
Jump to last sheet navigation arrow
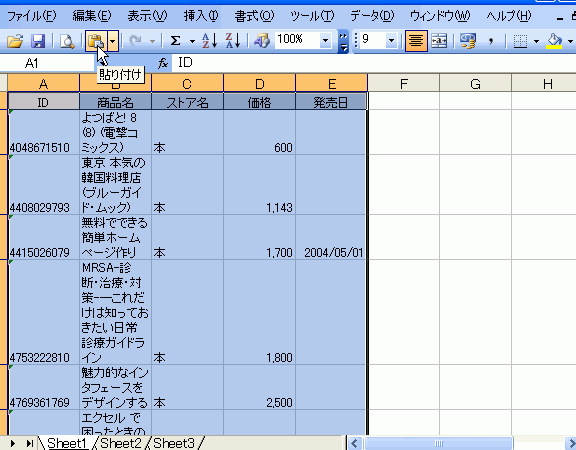click(x=29, y=443)
